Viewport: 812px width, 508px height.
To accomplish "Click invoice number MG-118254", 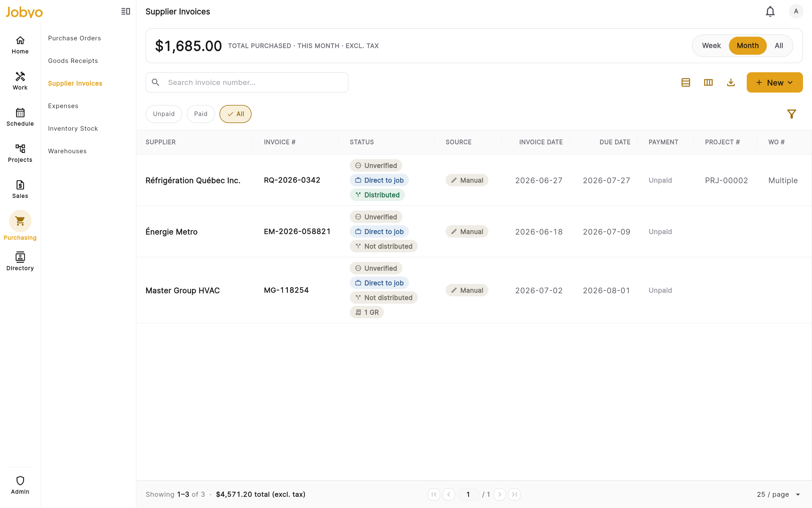I will (x=286, y=290).
